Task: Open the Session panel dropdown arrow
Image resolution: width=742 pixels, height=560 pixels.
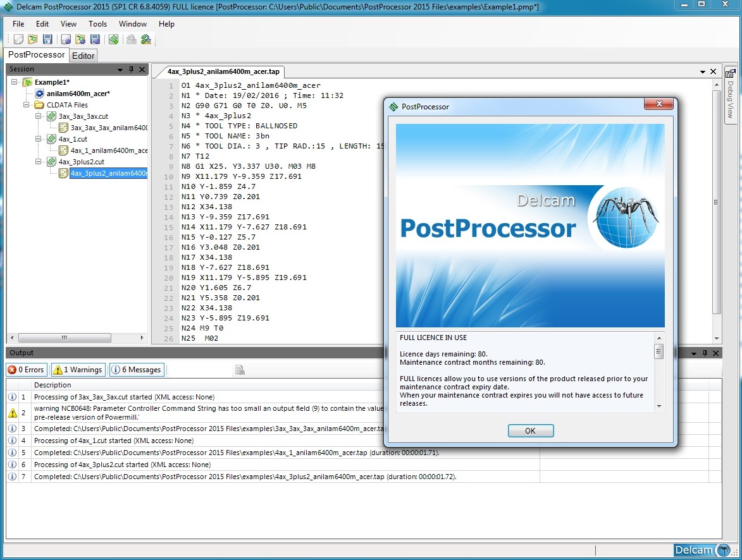Action: [120, 70]
